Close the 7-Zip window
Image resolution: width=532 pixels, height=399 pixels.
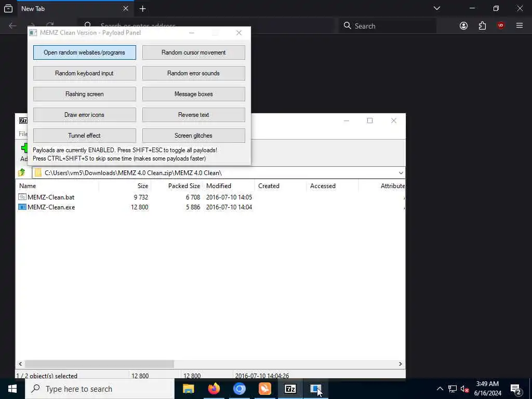click(394, 121)
